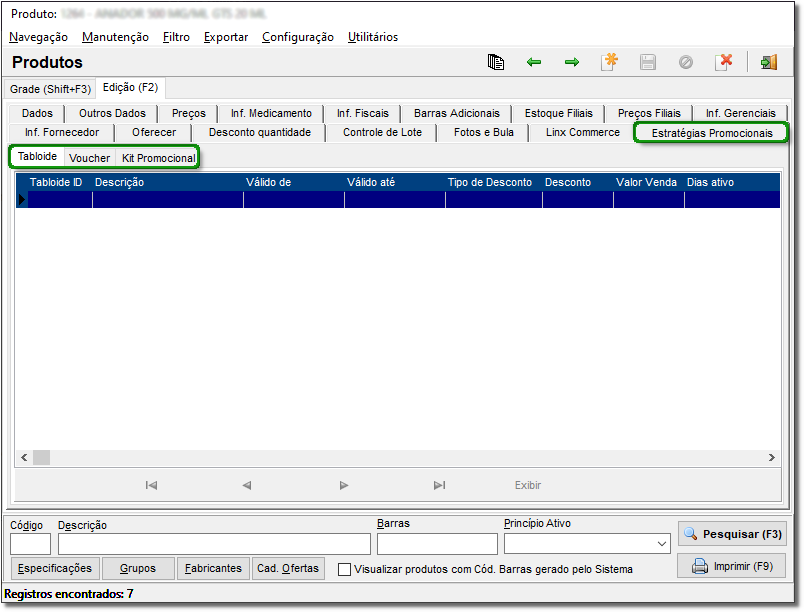Click the copy records toolbar icon
Screen dimensions: 804x612
click(x=495, y=63)
